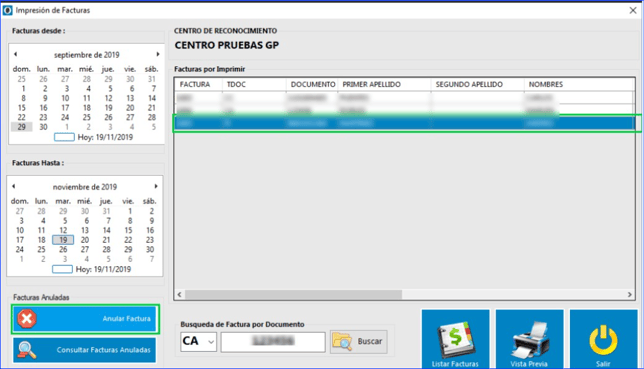
Task: Open the CA document type dropdown
Action: click(198, 341)
